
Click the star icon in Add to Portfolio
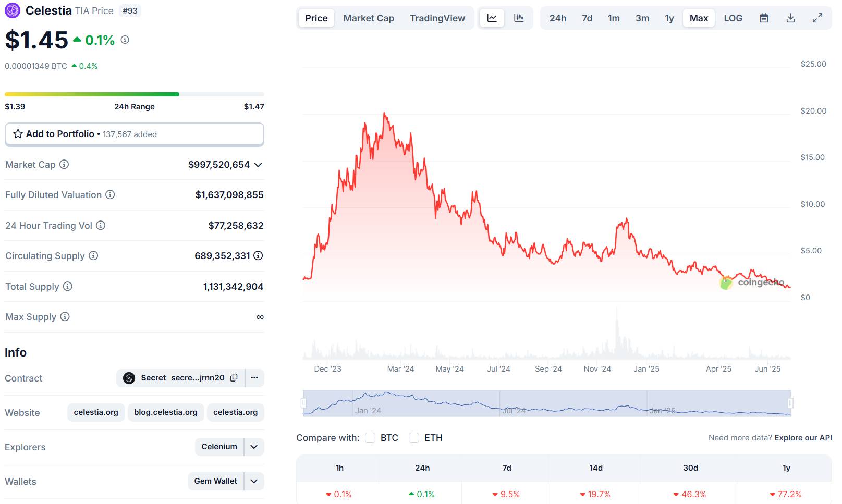click(x=18, y=134)
